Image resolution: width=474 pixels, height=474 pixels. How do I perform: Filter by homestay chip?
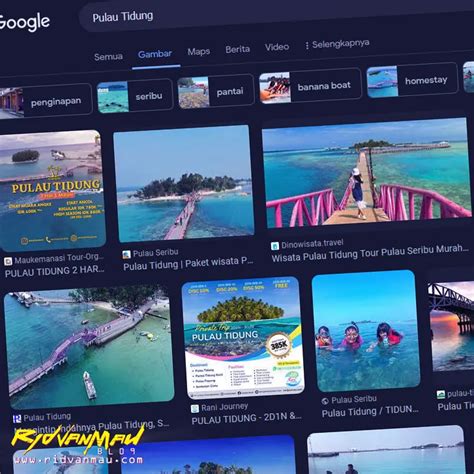(413, 80)
